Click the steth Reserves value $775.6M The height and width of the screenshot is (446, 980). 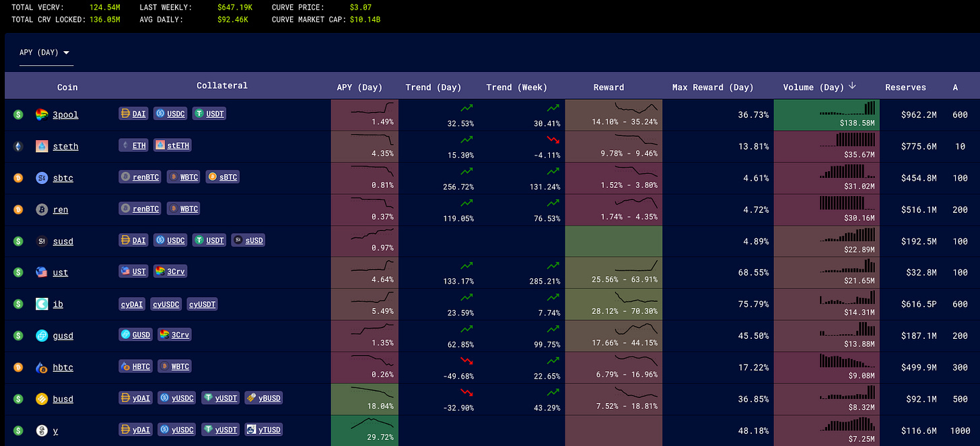click(x=919, y=146)
